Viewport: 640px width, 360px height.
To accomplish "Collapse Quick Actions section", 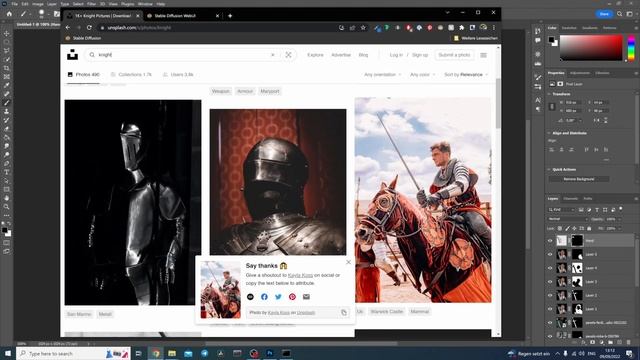I will (549, 169).
